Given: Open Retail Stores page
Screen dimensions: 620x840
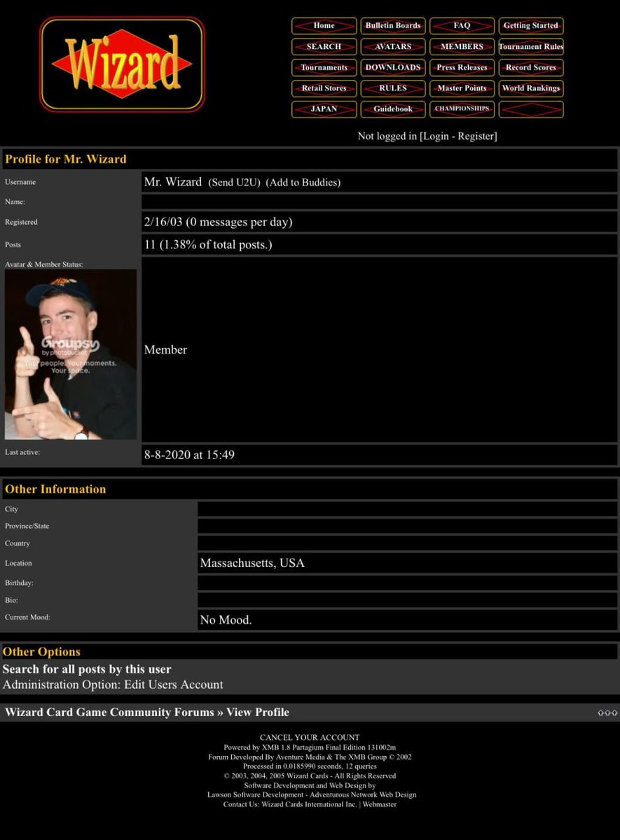Looking at the screenshot, I should point(324,88).
